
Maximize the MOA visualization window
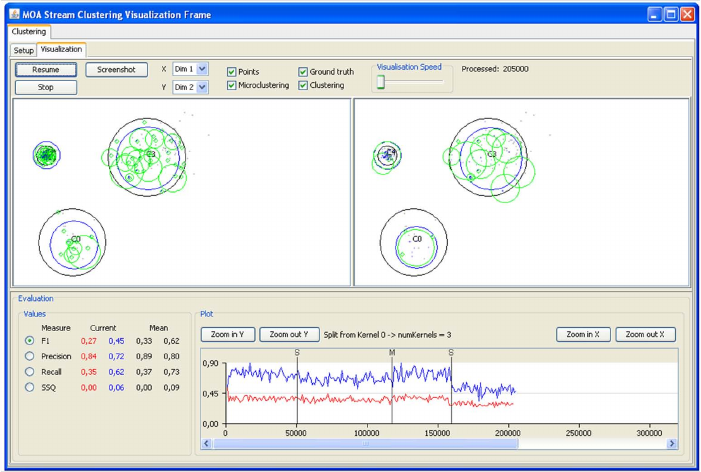pyautogui.click(x=671, y=14)
